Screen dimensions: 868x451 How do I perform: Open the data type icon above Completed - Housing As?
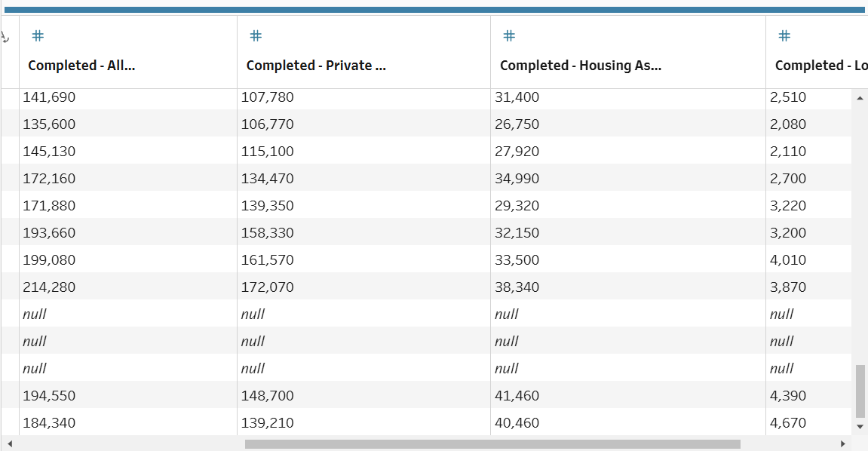pos(509,35)
